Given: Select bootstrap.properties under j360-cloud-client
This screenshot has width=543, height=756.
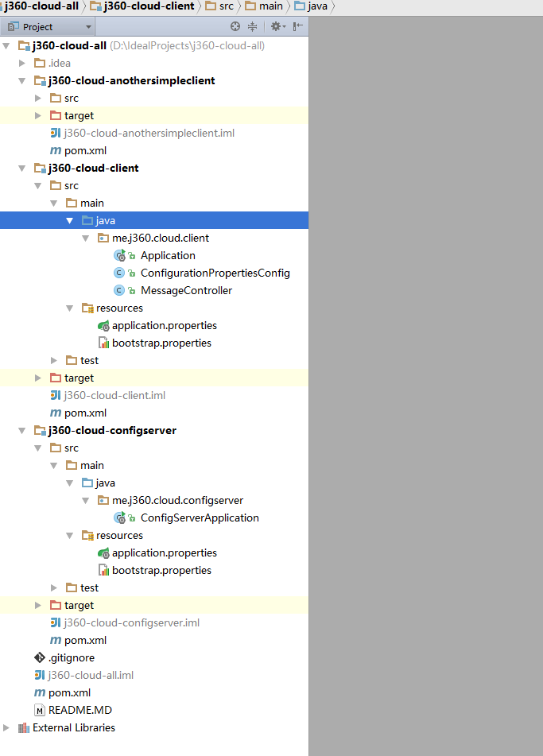Looking at the screenshot, I should (161, 343).
